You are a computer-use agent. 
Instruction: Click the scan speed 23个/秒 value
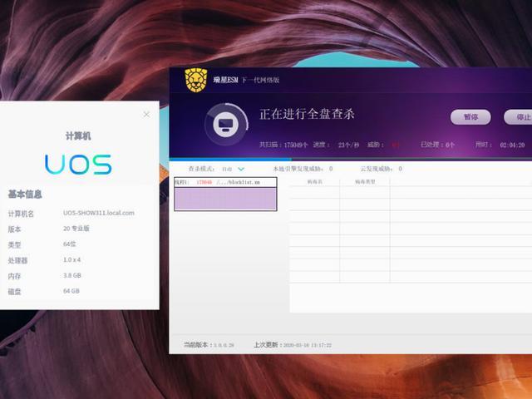(x=348, y=145)
